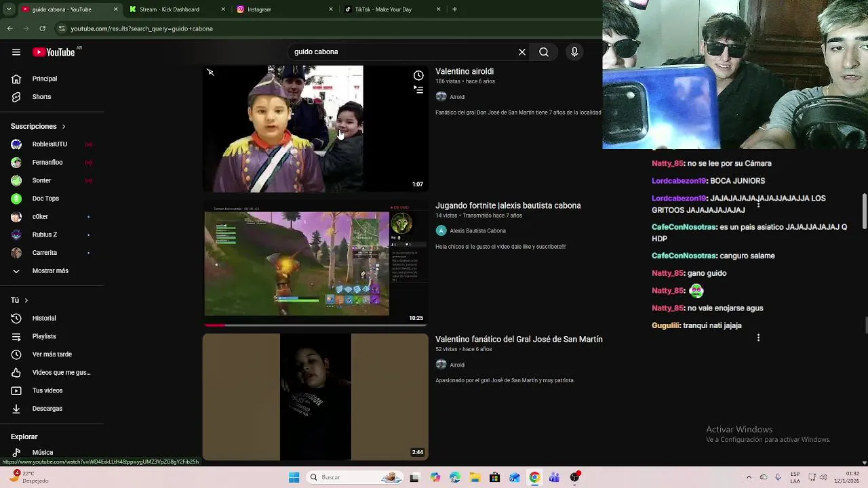Click the taskbar Buscar search box
This screenshot has width=868, height=488.
coord(354,477)
